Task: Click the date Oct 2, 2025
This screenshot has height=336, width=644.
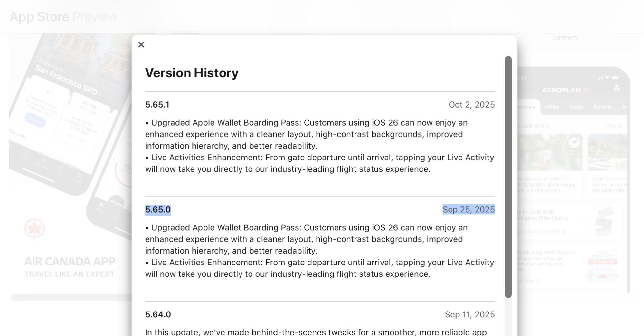Action: [471, 105]
